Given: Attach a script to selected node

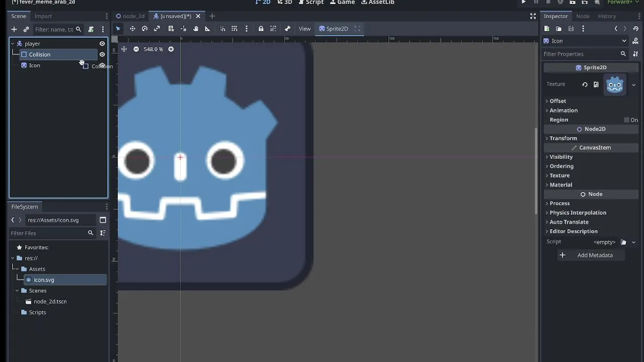Looking at the screenshot, I should point(91,29).
